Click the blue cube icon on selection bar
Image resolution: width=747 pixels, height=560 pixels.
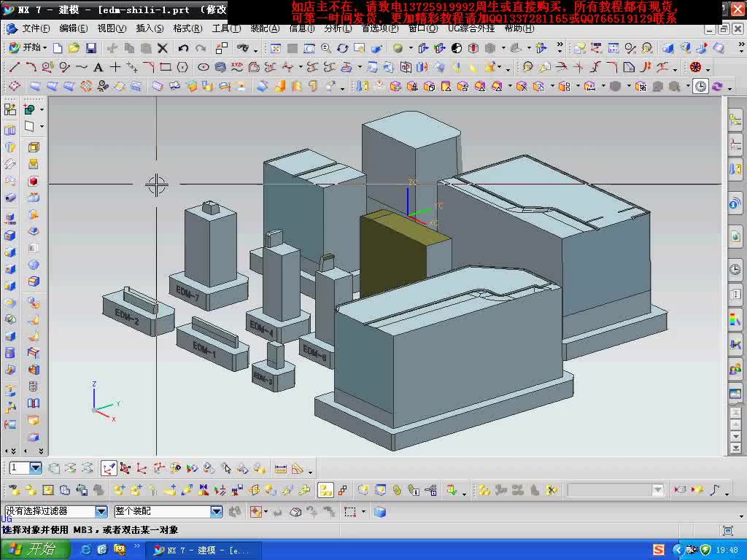[379, 512]
